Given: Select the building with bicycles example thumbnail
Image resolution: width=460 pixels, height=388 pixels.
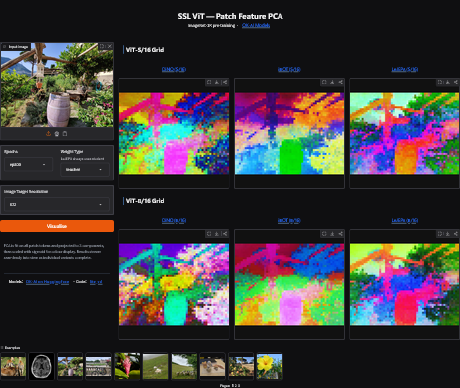Looking at the screenshot, I should pos(98,366).
